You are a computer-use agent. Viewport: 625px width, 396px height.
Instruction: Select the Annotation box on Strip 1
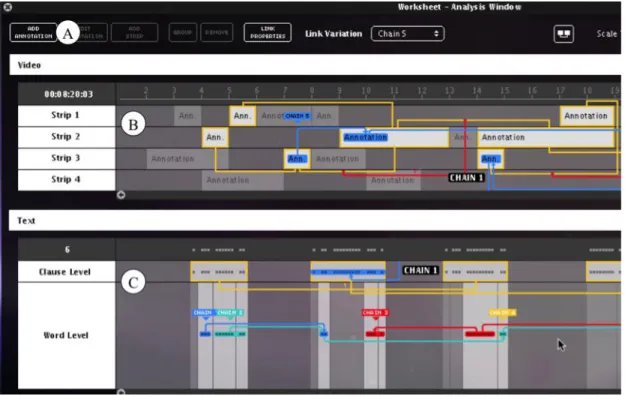pyautogui.click(x=586, y=116)
